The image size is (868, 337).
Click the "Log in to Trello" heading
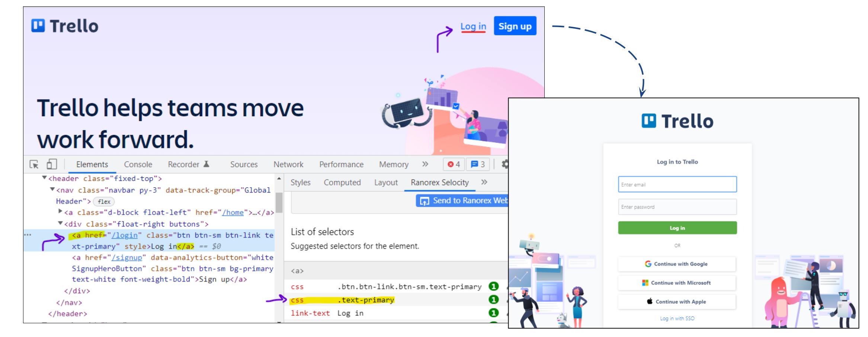click(677, 162)
